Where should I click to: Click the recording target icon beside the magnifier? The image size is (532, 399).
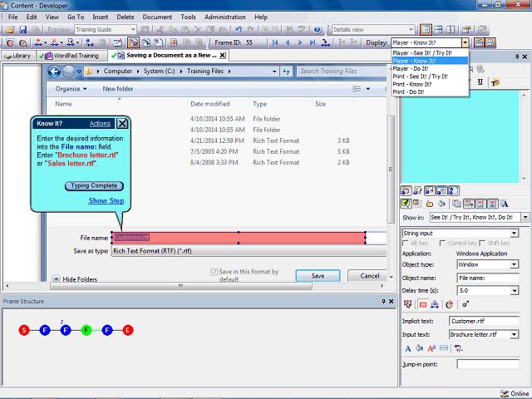click(x=11, y=42)
